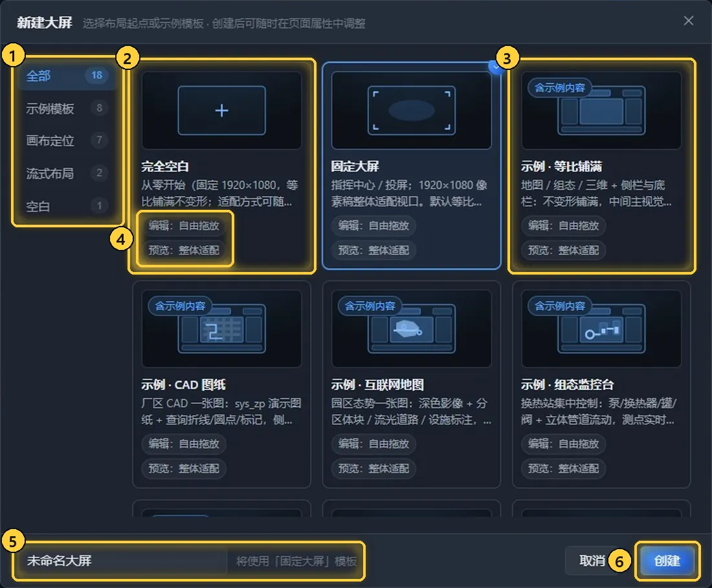The image size is (712, 588).
Task: Pick the 示例·等比铺满 template thumbnail
Action: (601, 111)
